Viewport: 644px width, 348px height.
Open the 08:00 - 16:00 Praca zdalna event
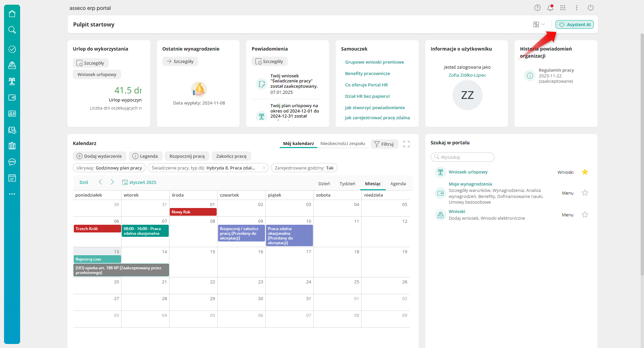tap(145, 231)
